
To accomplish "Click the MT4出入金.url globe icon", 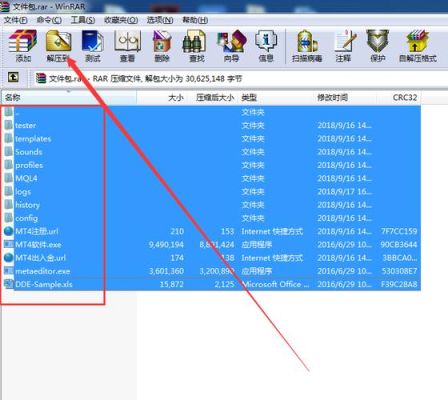I will [x=9, y=258].
